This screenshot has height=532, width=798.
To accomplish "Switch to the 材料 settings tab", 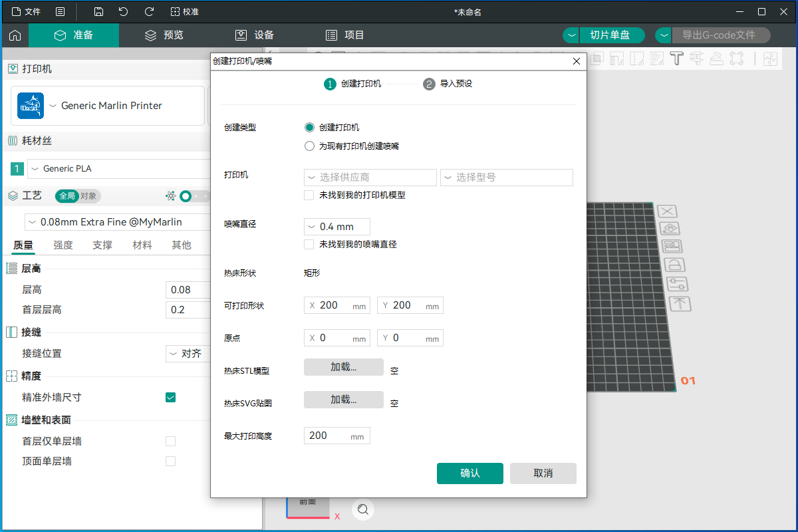I will (142, 245).
